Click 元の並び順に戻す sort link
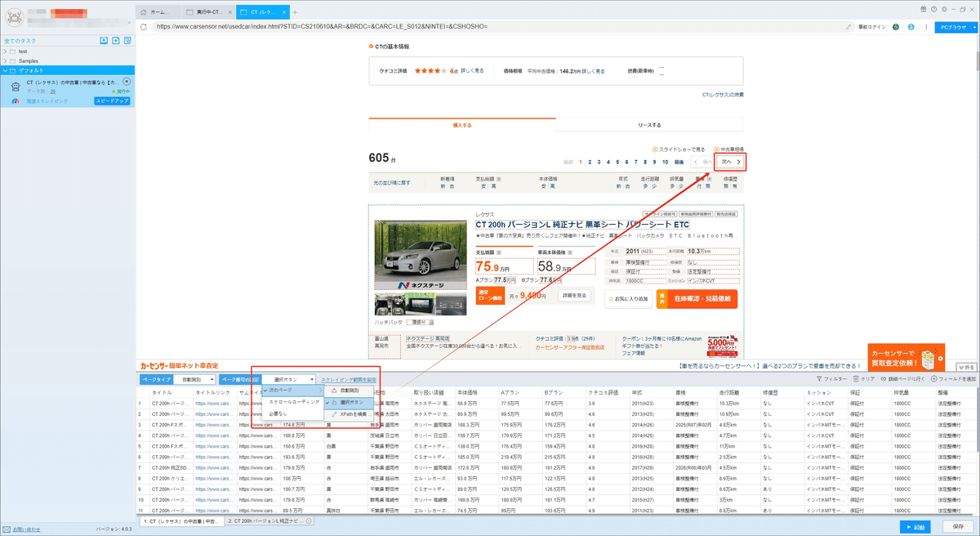Image resolution: width=980 pixels, height=536 pixels. [392, 182]
